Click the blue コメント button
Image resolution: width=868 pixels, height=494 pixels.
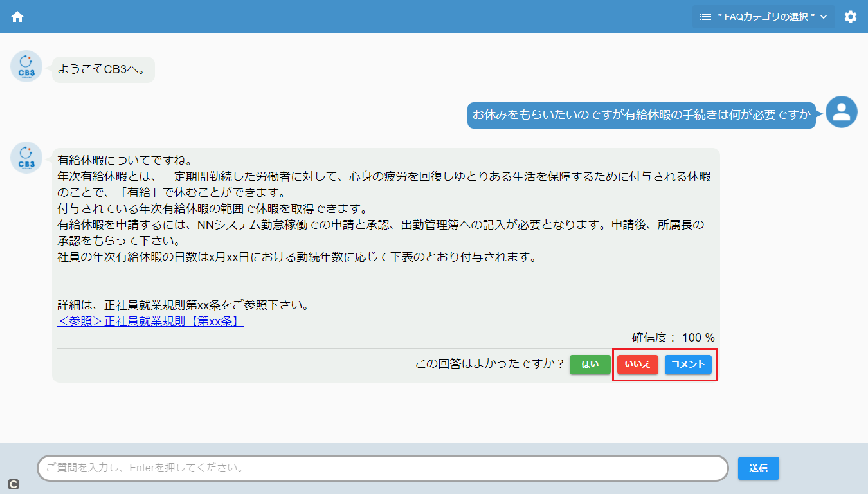coord(688,365)
